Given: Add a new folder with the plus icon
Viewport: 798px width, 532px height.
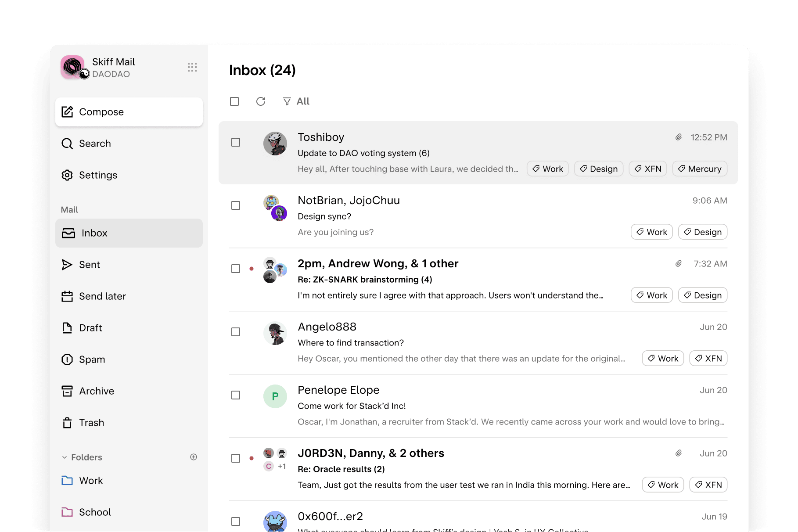Looking at the screenshot, I should [194, 457].
